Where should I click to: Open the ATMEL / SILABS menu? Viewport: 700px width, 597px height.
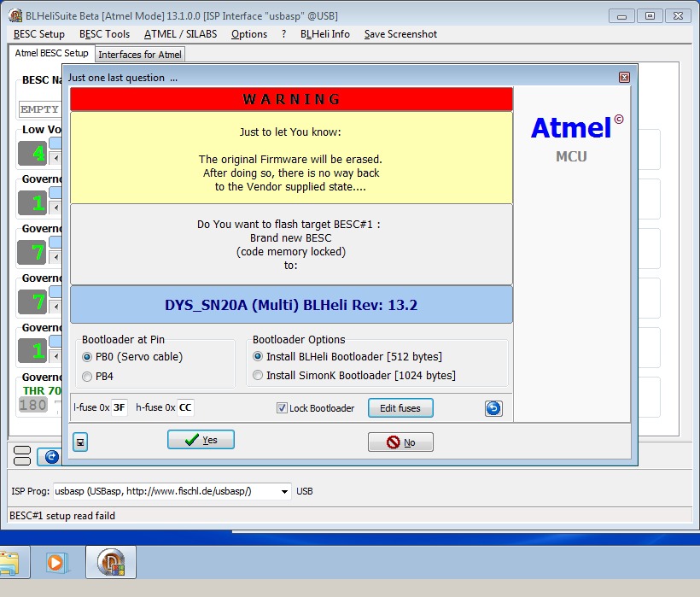(180, 34)
